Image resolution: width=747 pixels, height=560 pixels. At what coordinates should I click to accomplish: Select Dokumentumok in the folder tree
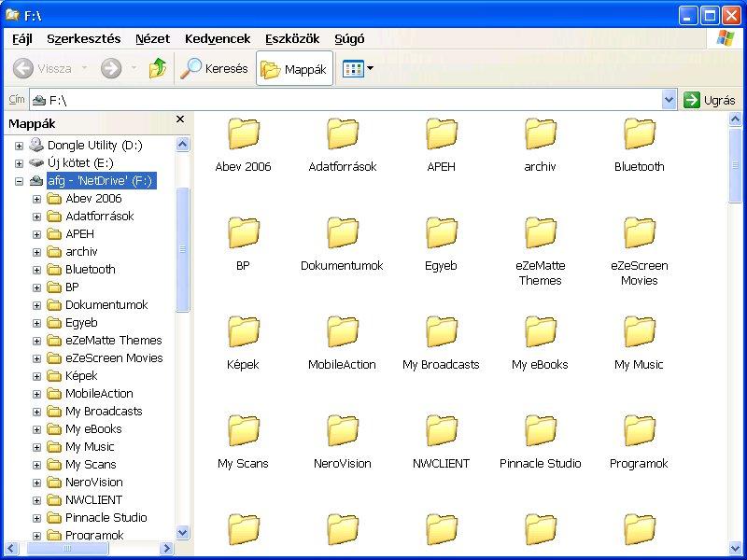point(106,305)
